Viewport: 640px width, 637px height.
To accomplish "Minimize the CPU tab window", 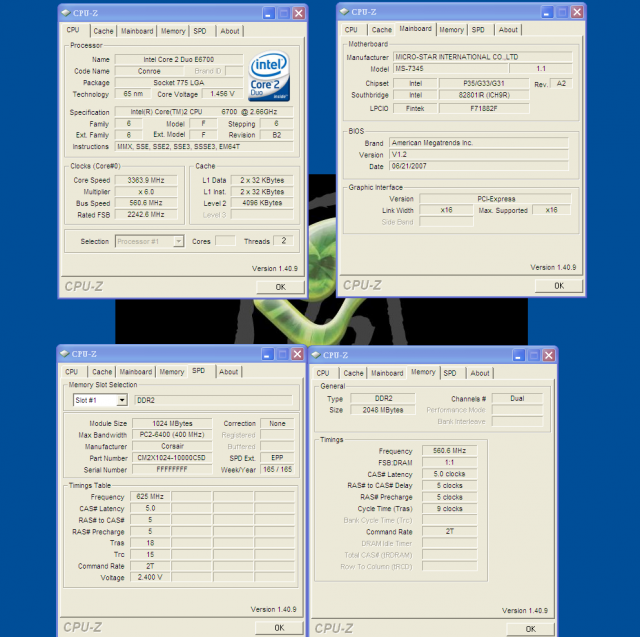I will point(268,13).
